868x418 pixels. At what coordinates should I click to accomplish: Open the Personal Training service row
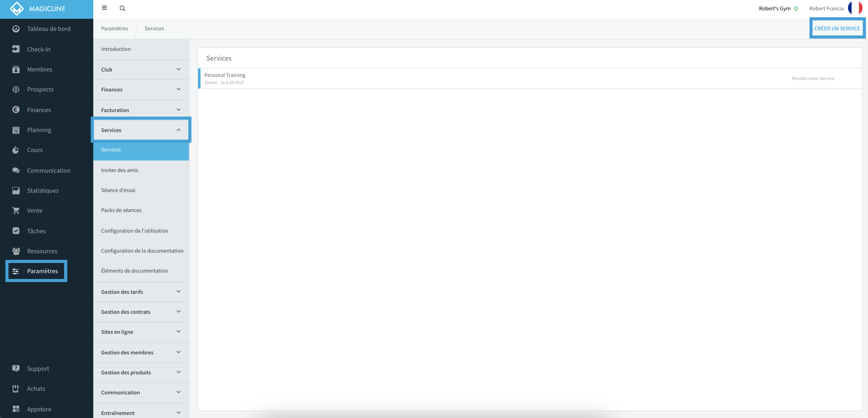pyautogui.click(x=530, y=78)
